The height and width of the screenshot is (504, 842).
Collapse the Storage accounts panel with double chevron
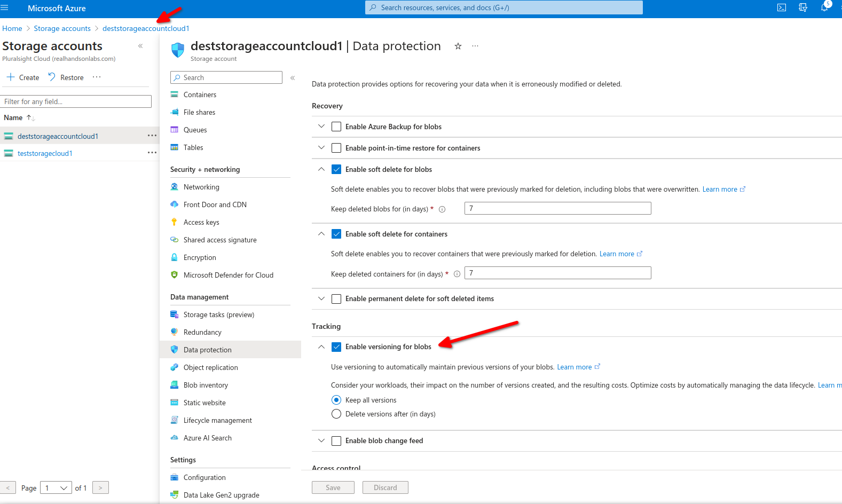point(140,46)
